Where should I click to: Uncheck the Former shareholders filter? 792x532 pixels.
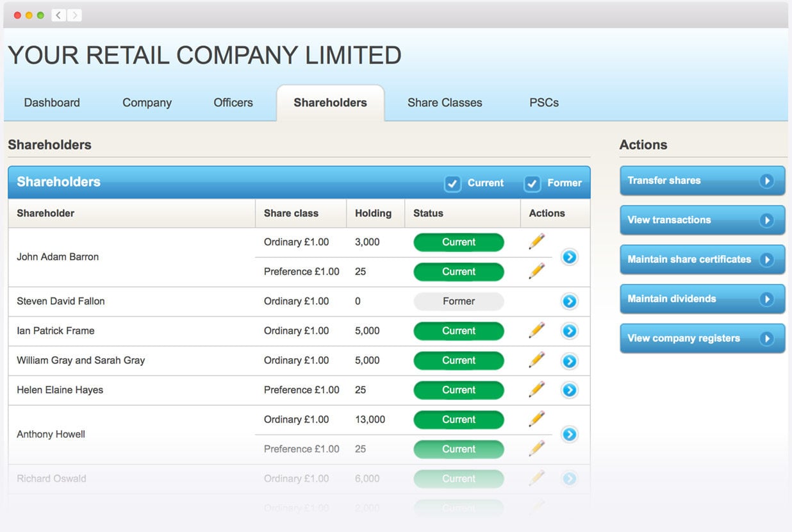532,183
